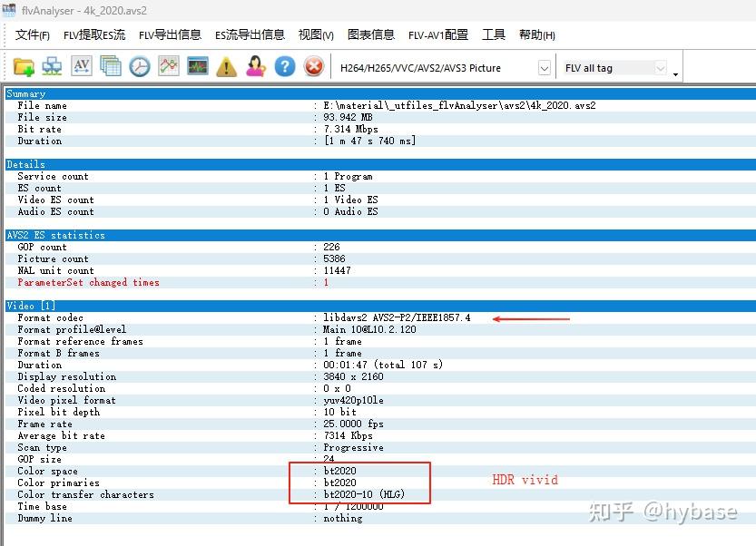Open the 工具 menu
The height and width of the screenshot is (546, 756).
494,34
